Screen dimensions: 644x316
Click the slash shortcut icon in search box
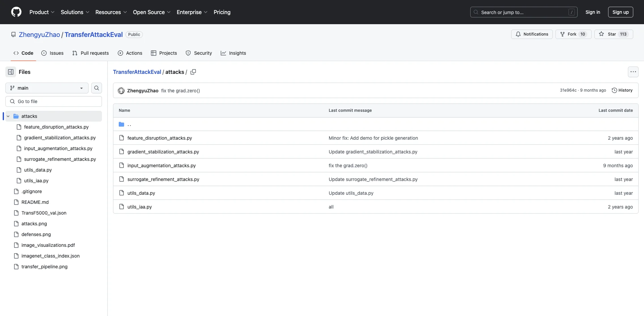572,12
